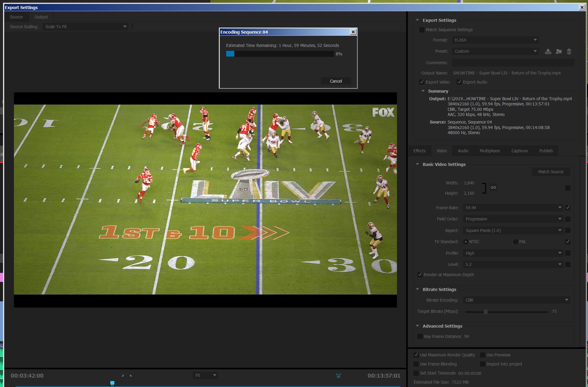
Task: Toggle the Frame Rate match source checkbox
Action: (x=568, y=207)
